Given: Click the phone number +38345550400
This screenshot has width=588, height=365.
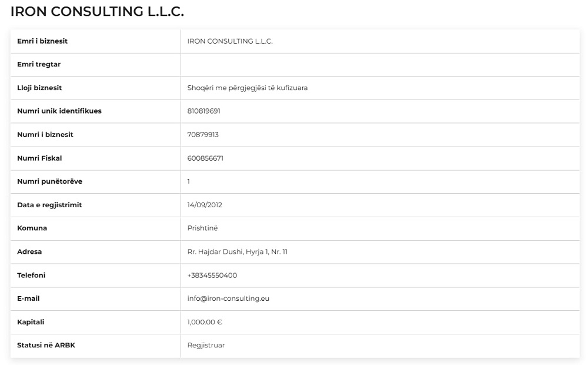Looking at the screenshot, I should 212,275.
